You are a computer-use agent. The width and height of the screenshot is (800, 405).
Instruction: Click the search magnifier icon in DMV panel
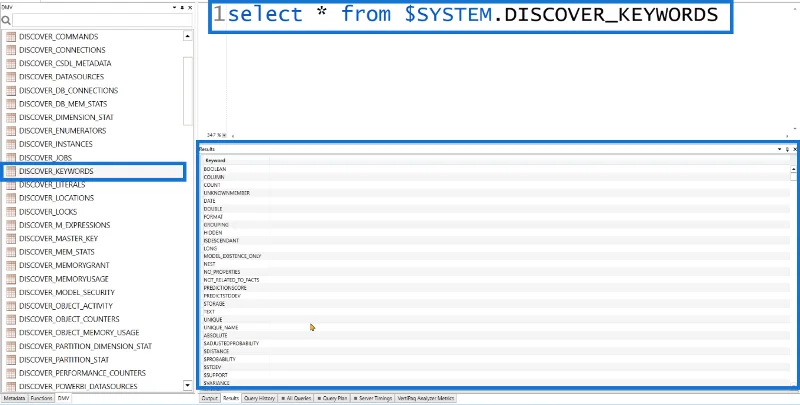[x=6, y=20]
